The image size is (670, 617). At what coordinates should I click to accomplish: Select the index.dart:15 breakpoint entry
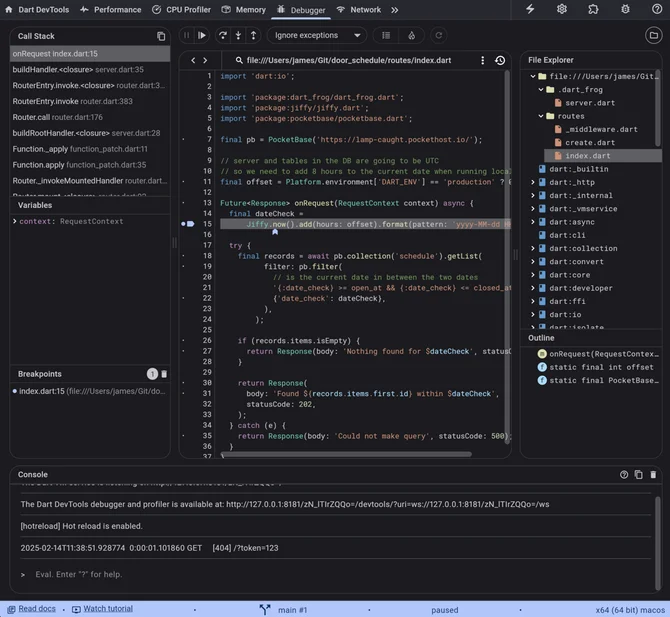[x=90, y=391]
